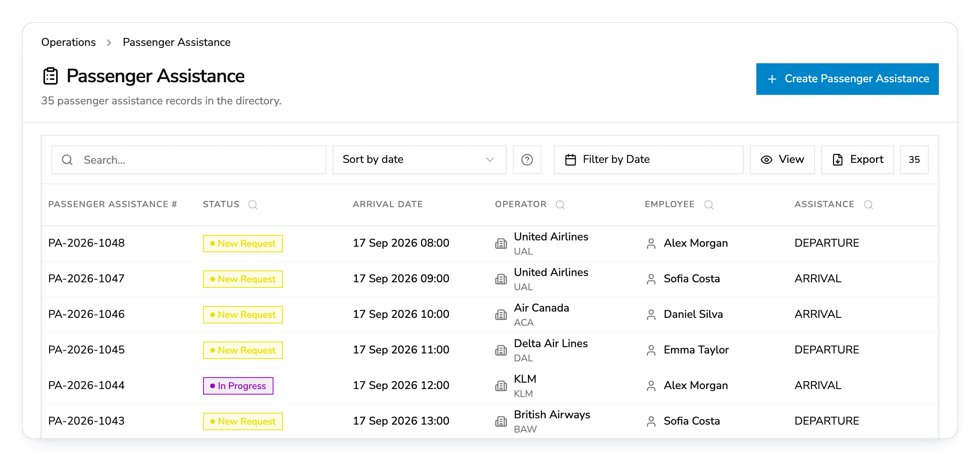Focus the Search input field

189,160
